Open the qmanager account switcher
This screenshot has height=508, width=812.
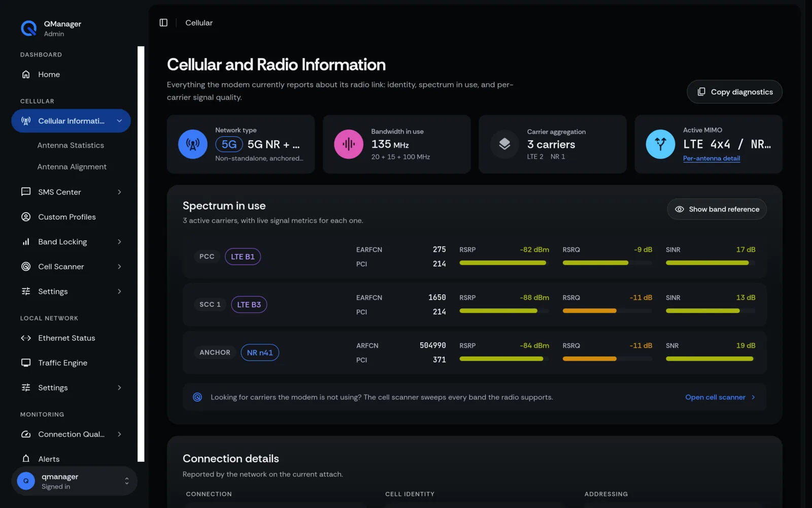[74, 481]
